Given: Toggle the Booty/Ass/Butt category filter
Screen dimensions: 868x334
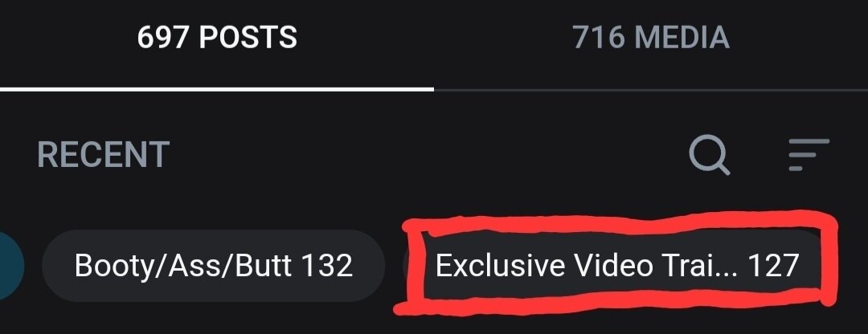Looking at the screenshot, I should [214, 266].
